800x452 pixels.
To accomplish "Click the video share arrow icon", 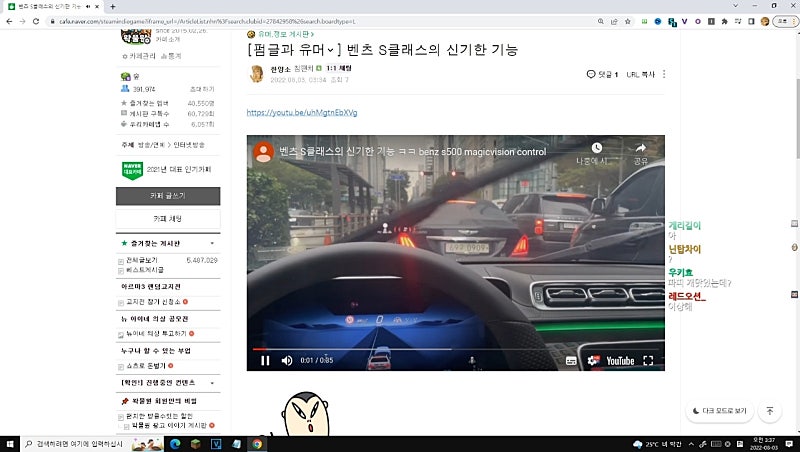I will click(640, 148).
